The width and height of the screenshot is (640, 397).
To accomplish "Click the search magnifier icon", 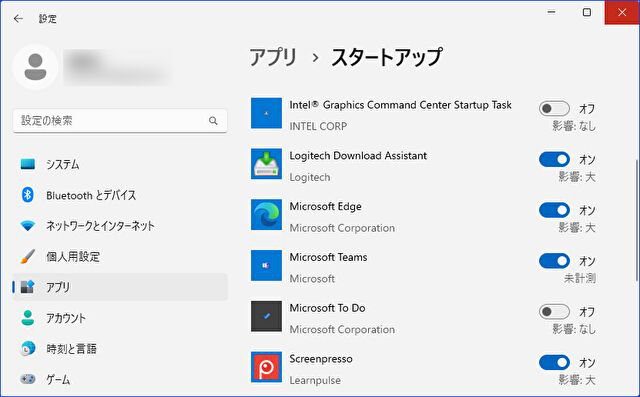I will coord(213,121).
